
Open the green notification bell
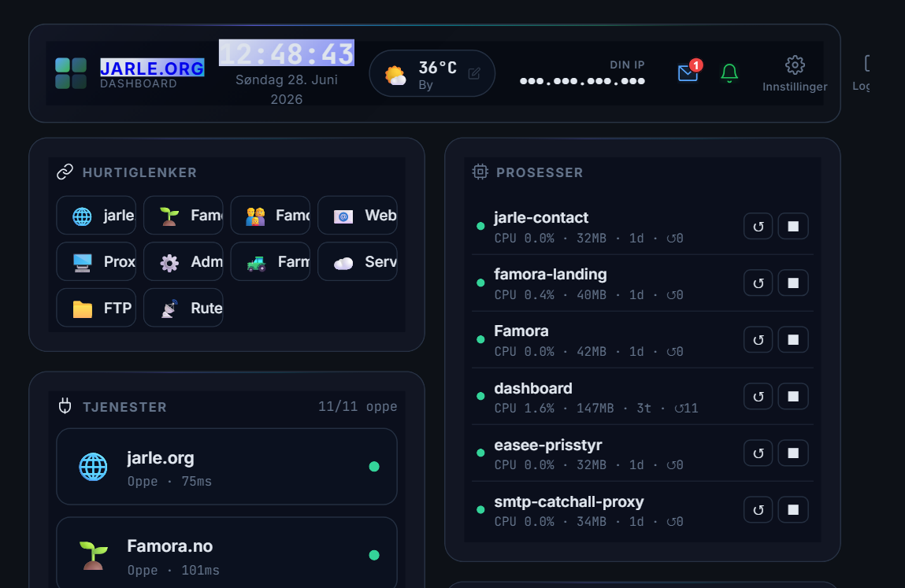point(729,73)
